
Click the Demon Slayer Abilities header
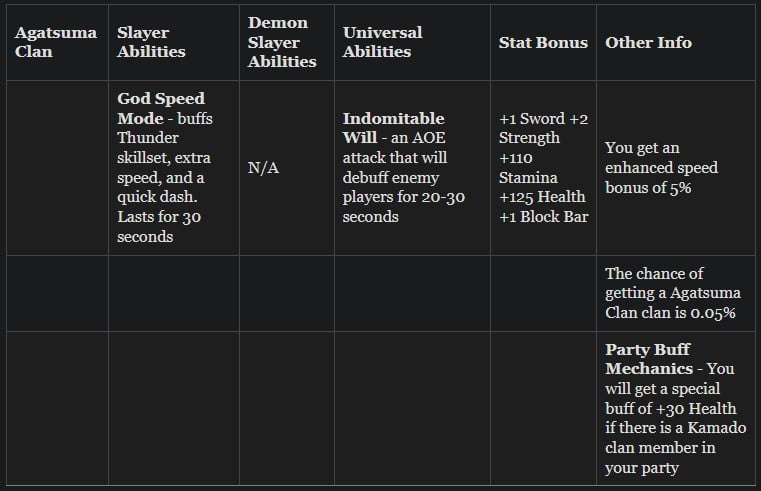coord(282,42)
